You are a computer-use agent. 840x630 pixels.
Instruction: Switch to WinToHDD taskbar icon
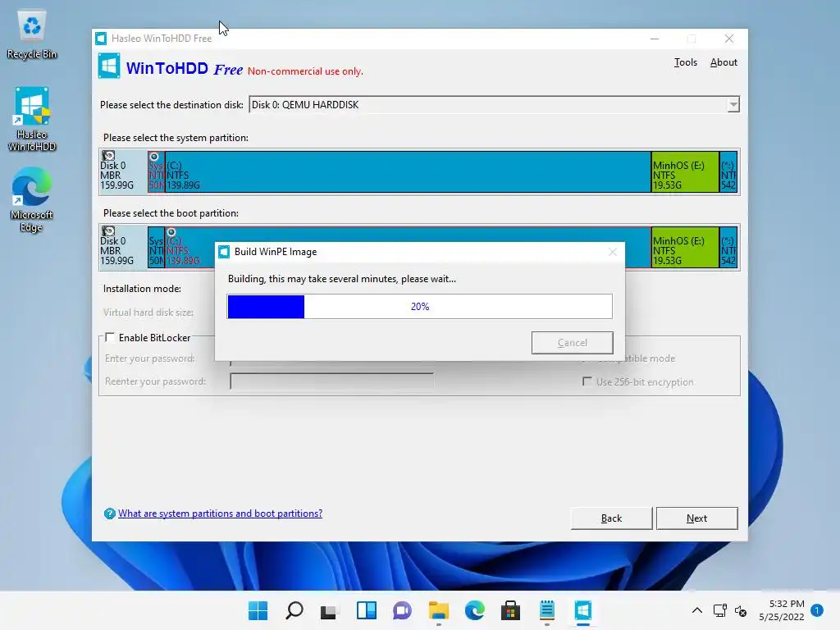[x=583, y=610]
